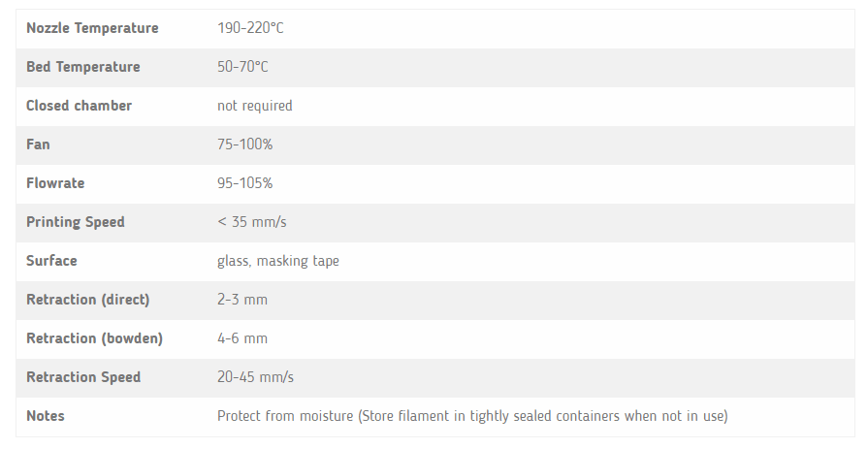Screen dimensions: 868x449
Task: Select the 4-6 mm retraction value
Action: click(x=241, y=338)
